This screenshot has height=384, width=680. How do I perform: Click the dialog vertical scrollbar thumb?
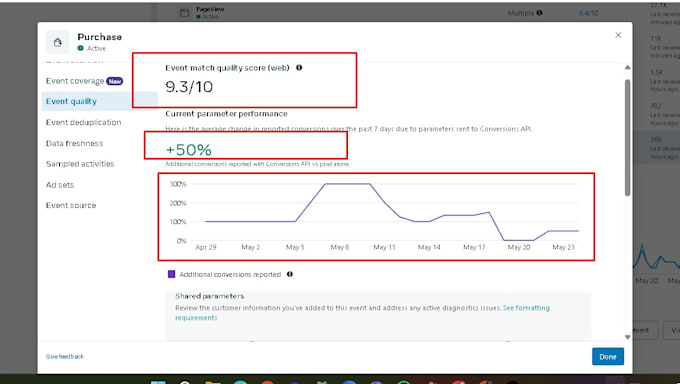[x=628, y=138]
